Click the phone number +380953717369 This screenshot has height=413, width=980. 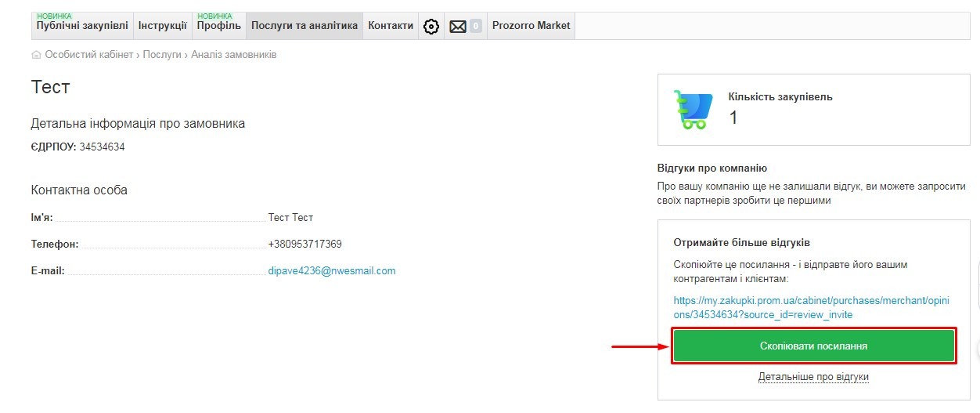[x=304, y=244]
